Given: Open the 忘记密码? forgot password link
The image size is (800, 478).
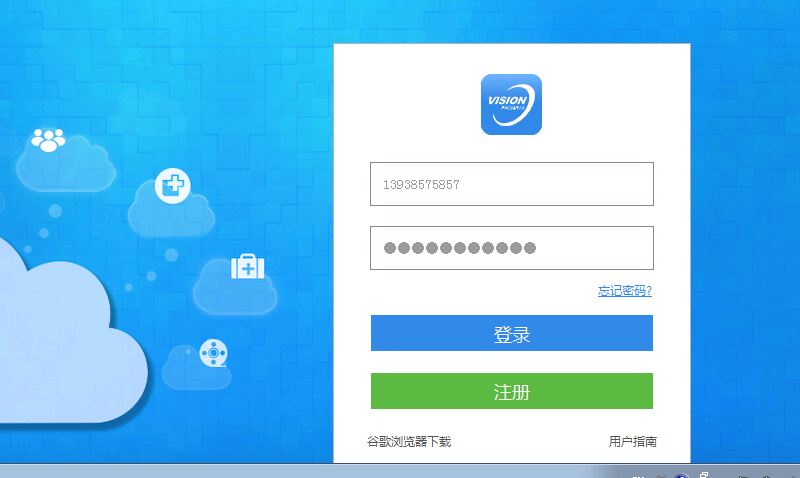Looking at the screenshot, I should click(x=624, y=291).
